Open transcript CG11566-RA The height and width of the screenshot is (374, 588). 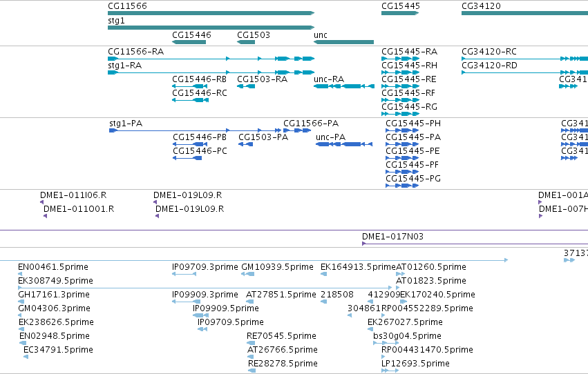coord(135,51)
